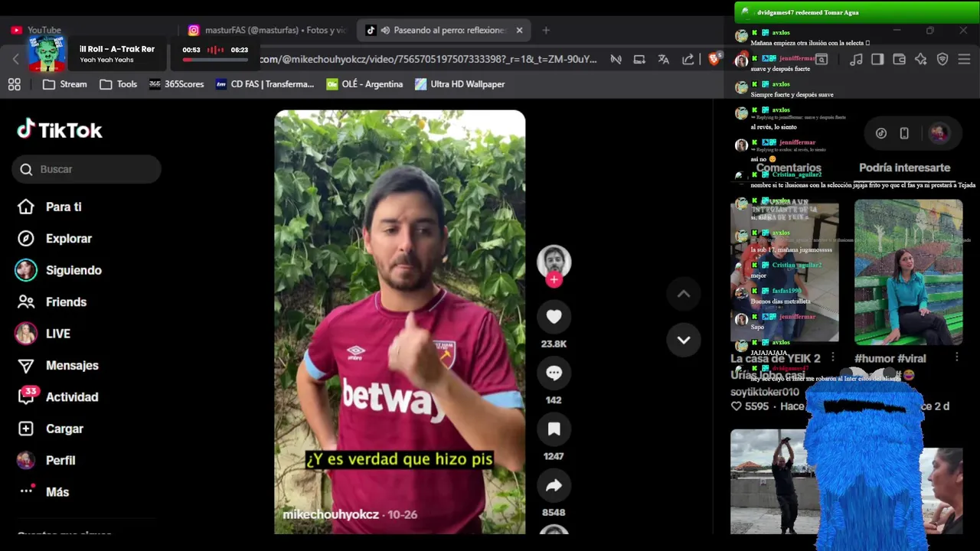The image size is (980, 551).
Task: Click the TikTok logo
Action: click(x=60, y=129)
